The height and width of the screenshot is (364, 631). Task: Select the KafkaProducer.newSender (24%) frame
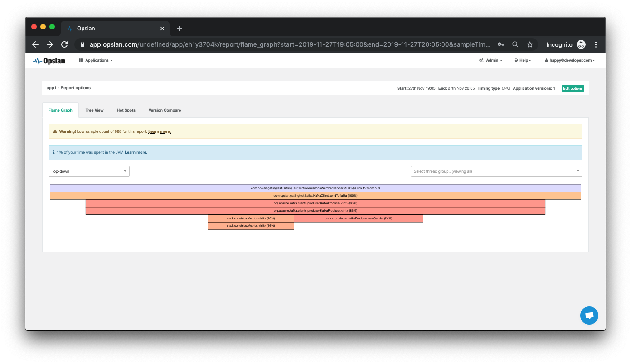359,218
